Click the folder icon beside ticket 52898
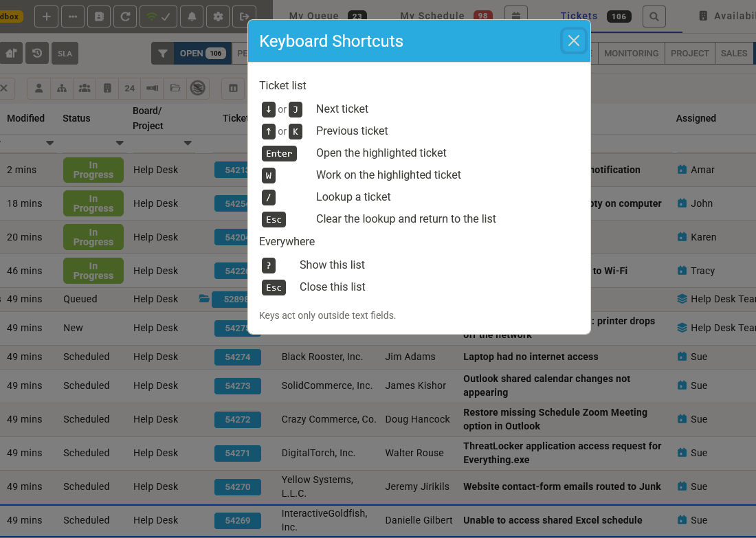The image size is (756, 538). click(204, 299)
